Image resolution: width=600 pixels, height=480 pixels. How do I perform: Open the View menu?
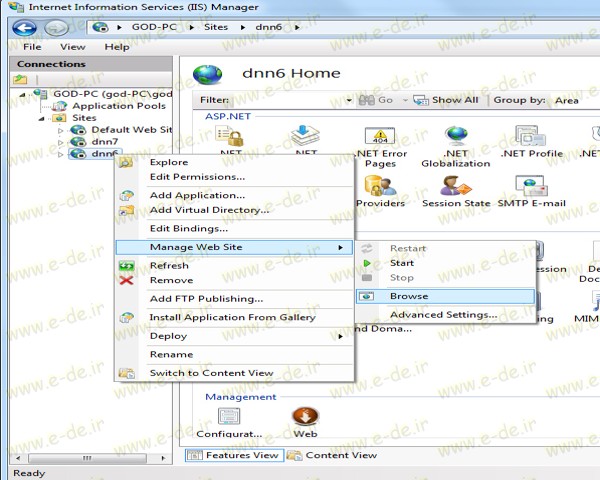pyautogui.click(x=73, y=47)
